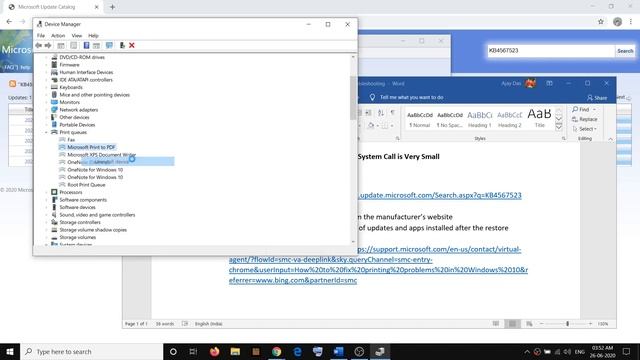The image size is (640, 360).
Task: Open File Explorer from the taskbar
Action: pos(235,351)
